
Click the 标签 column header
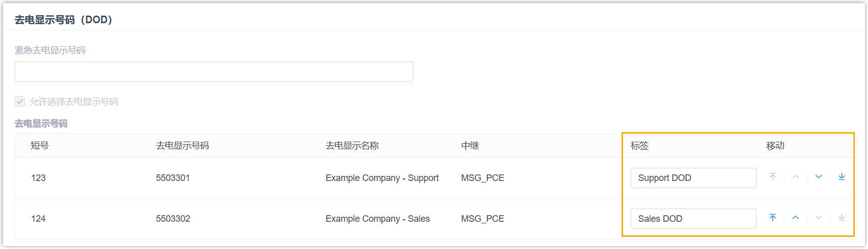tap(640, 146)
